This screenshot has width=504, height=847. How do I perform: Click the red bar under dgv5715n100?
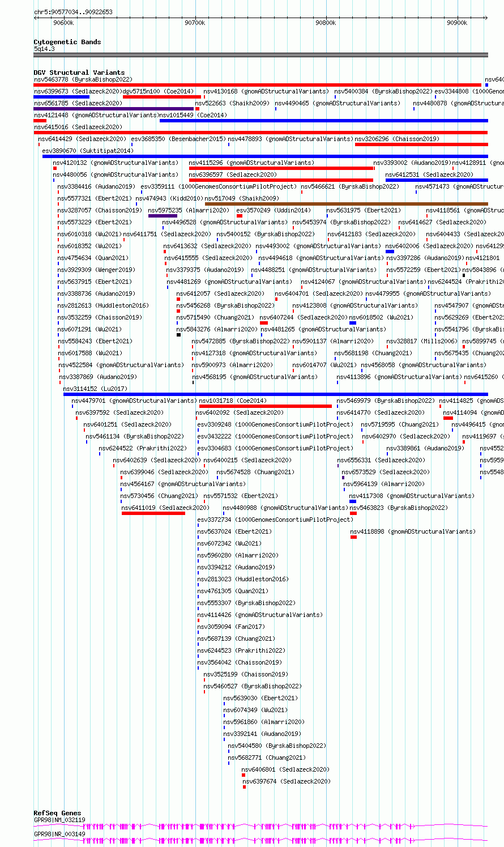pos(162,97)
